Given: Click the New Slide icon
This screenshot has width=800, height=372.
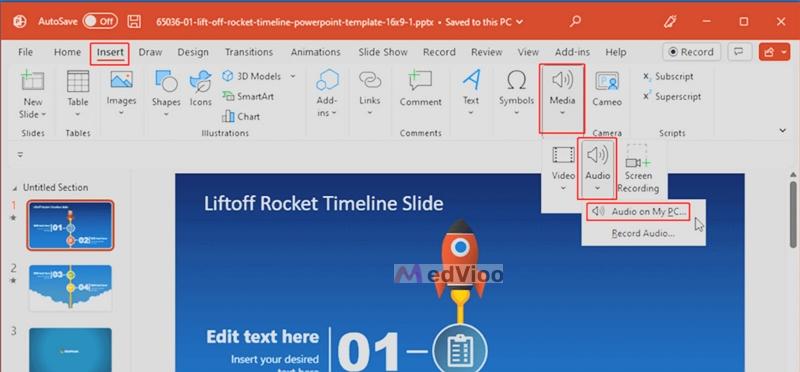Looking at the screenshot, I should click(x=33, y=82).
